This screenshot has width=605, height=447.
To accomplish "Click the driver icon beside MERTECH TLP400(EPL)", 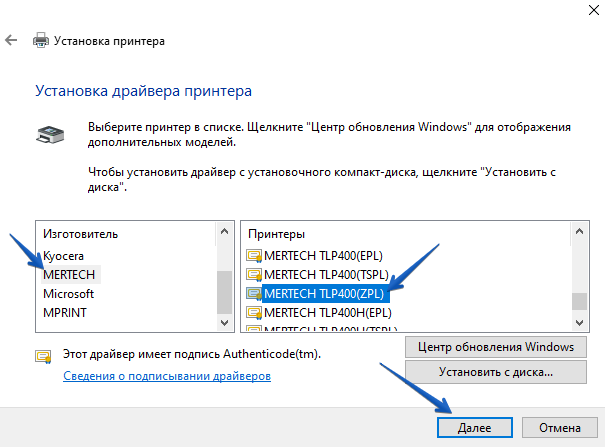I will [x=254, y=255].
